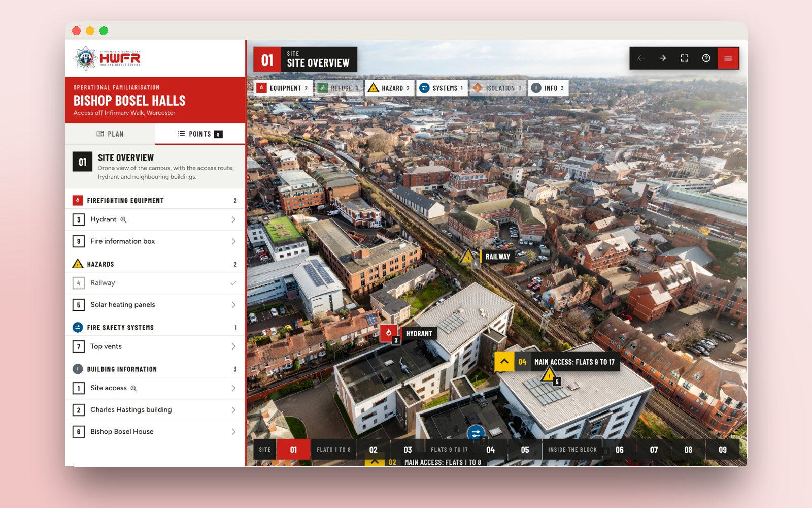Jump to scene 05 in bottom bar
This screenshot has height=508, width=812.
525,450
